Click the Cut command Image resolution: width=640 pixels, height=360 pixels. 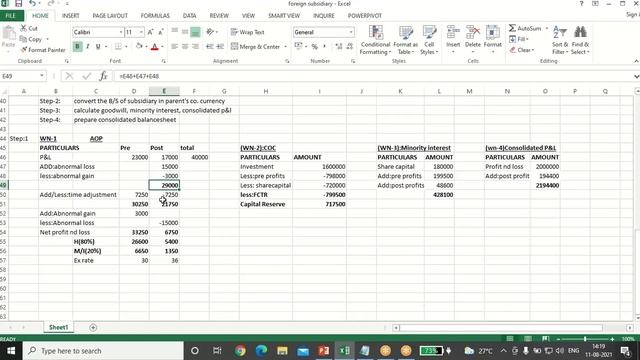point(29,28)
